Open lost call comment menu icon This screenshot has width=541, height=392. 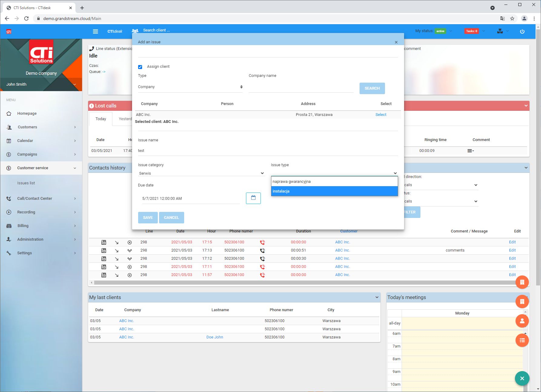point(470,151)
